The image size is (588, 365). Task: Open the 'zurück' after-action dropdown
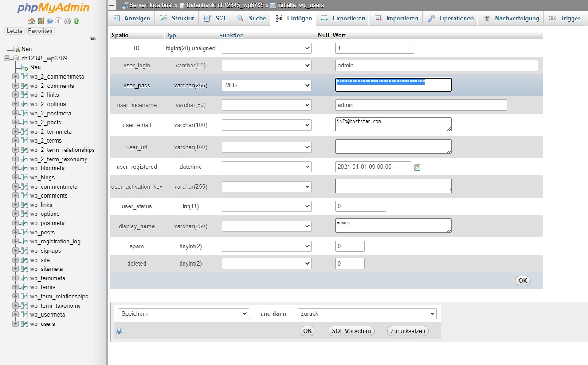tap(367, 313)
